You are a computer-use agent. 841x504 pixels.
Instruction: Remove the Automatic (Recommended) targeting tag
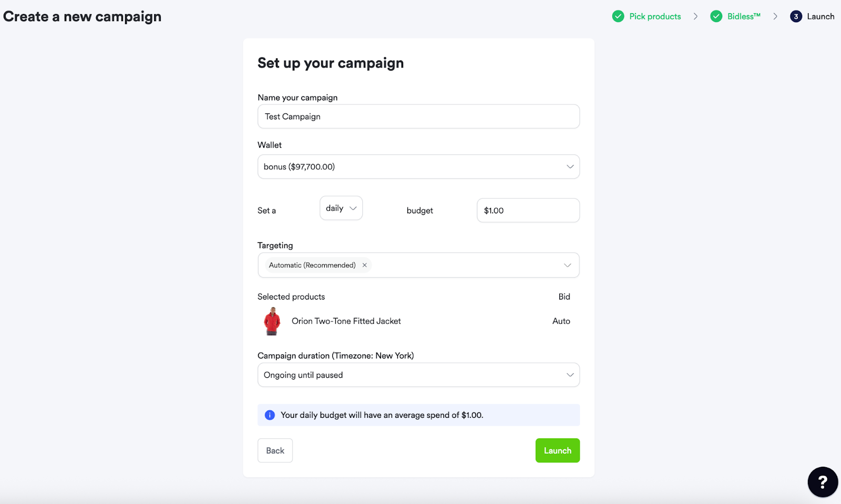364,265
